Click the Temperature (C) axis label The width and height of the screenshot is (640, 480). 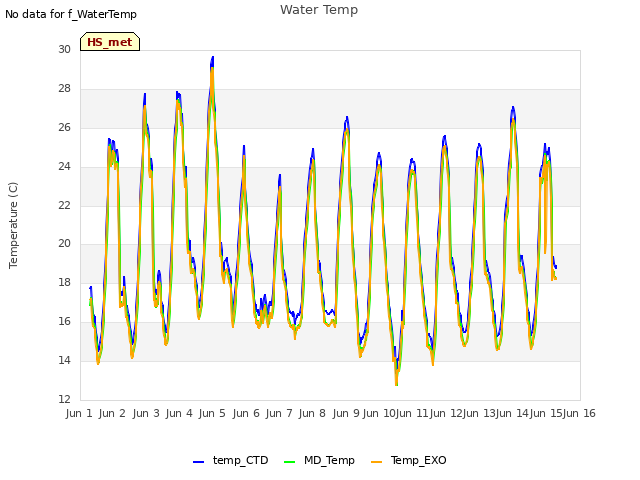pyautogui.click(x=13, y=225)
